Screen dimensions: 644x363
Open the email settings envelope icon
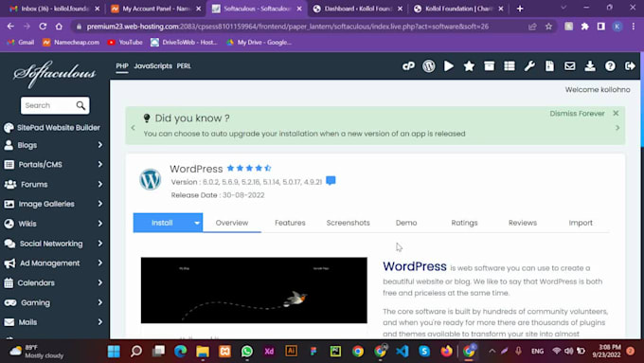pos(570,66)
